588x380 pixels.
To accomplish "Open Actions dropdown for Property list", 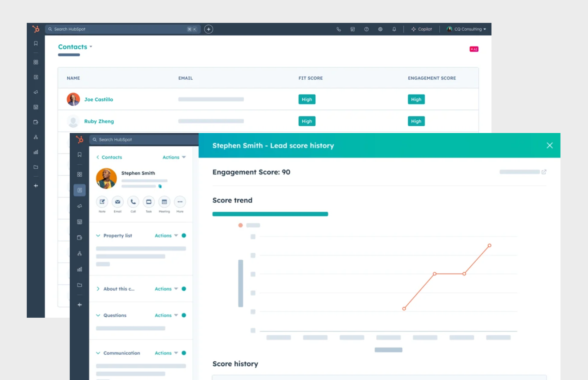I will pyautogui.click(x=166, y=236).
